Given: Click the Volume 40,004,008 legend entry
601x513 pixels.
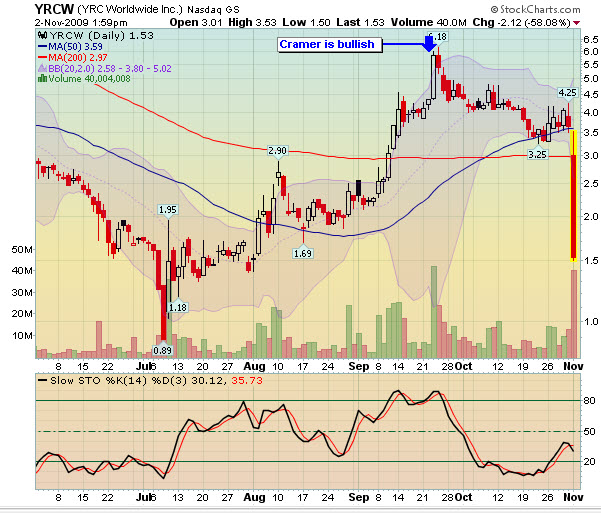Looking at the screenshot, I should [89, 79].
